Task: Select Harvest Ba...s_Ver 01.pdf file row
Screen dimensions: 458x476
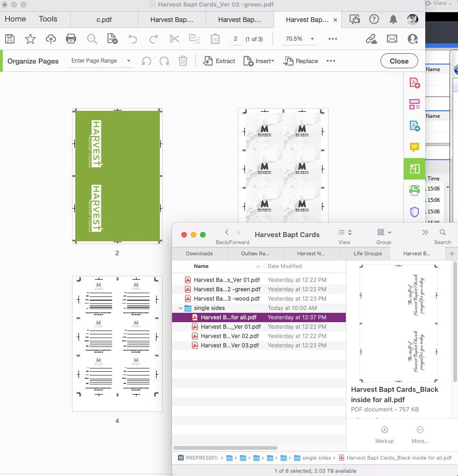Action: coord(259,280)
